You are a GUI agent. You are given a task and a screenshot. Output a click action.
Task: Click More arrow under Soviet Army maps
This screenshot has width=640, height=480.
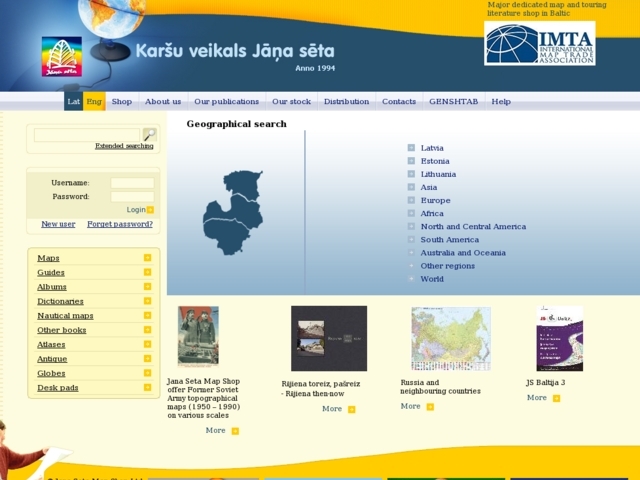[235, 431]
